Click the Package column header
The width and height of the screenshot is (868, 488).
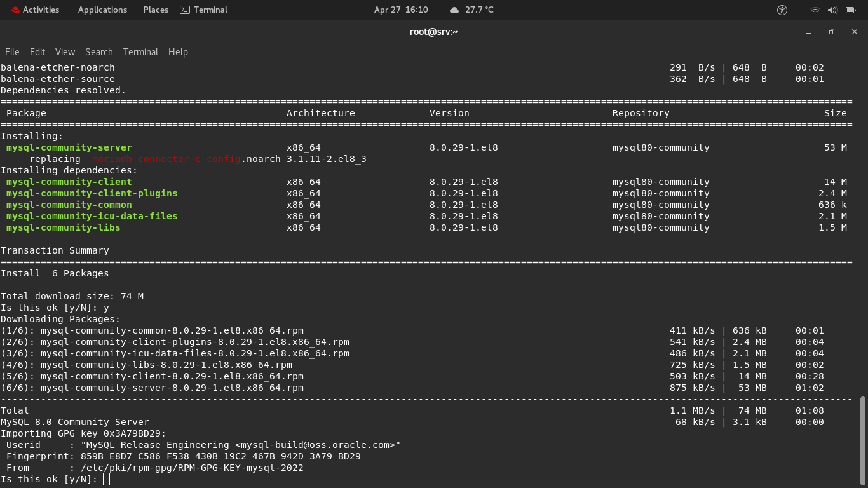coord(26,113)
